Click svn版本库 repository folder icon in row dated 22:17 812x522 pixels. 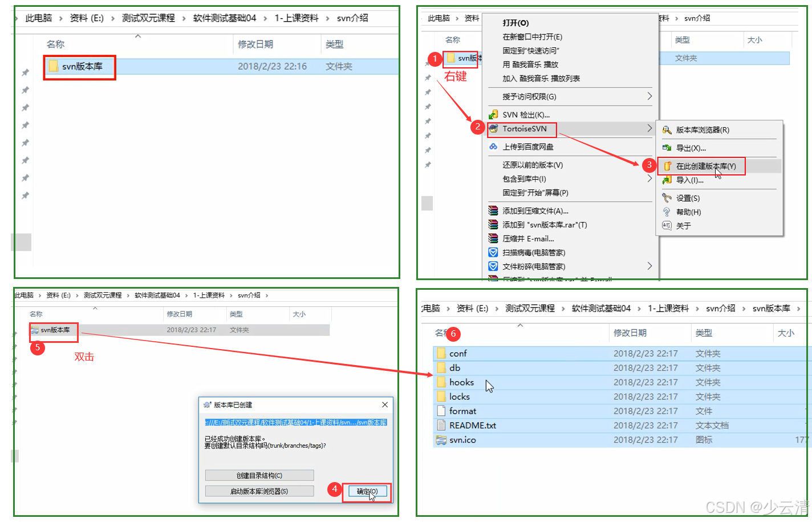tap(35, 330)
